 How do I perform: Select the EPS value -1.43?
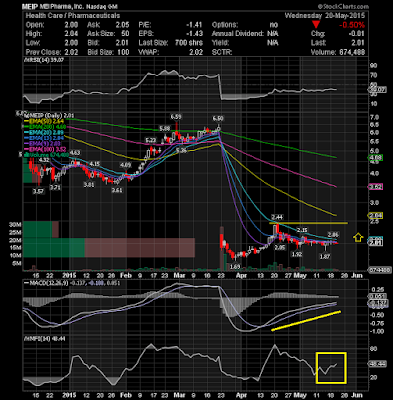(195, 34)
